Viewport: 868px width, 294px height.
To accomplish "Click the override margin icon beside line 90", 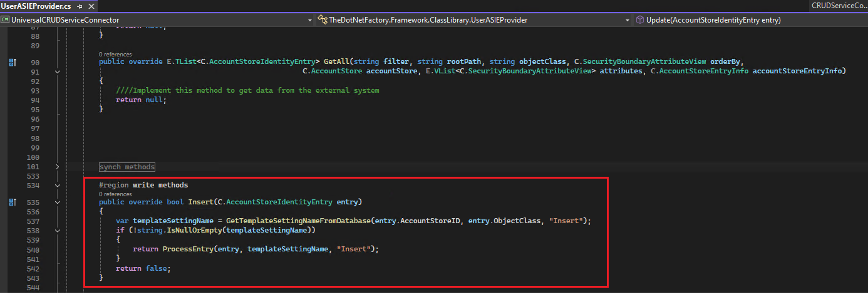I will [x=12, y=62].
